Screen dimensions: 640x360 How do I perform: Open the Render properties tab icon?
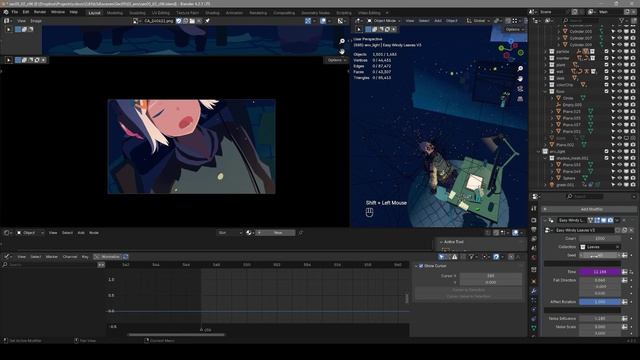click(534, 220)
